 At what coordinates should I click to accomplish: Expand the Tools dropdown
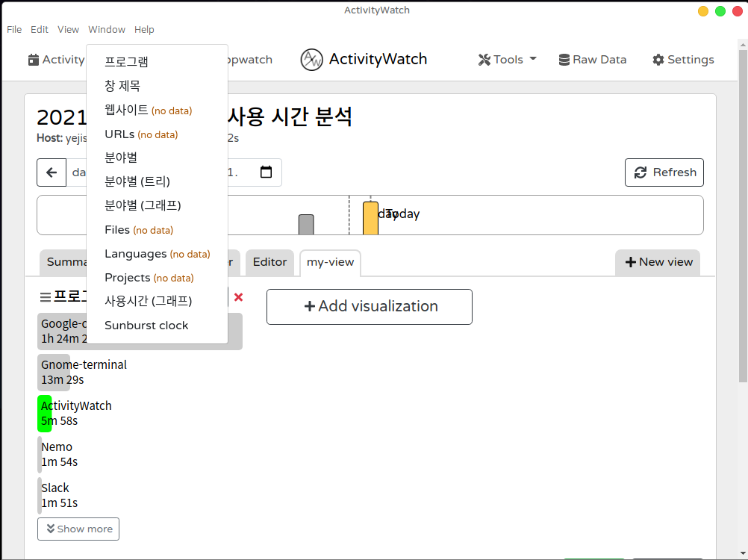pyautogui.click(x=508, y=60)
